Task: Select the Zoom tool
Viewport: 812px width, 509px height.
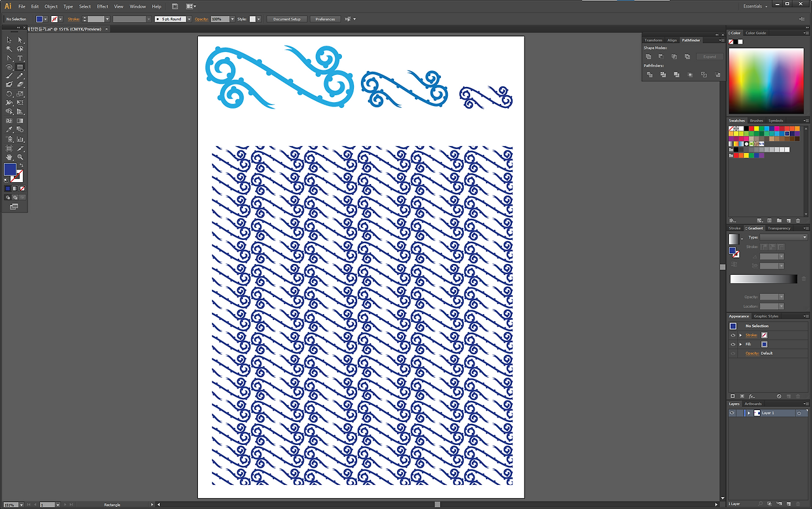Action: [x=20, y=156]
